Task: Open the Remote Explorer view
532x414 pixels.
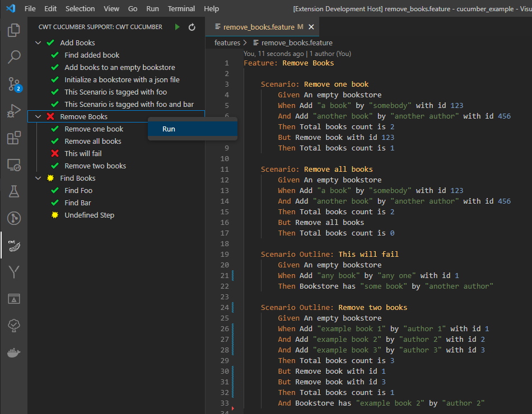Action: (x=13, y=164)
